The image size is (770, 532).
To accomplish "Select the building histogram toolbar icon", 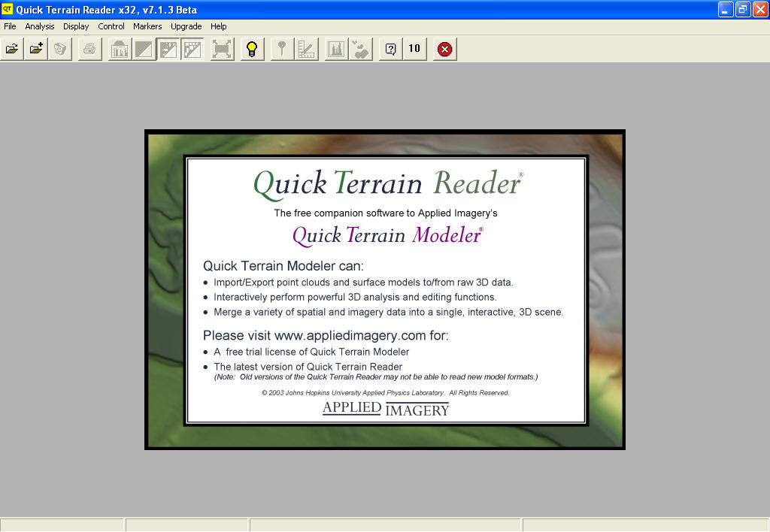I will [x=119, y=48].
